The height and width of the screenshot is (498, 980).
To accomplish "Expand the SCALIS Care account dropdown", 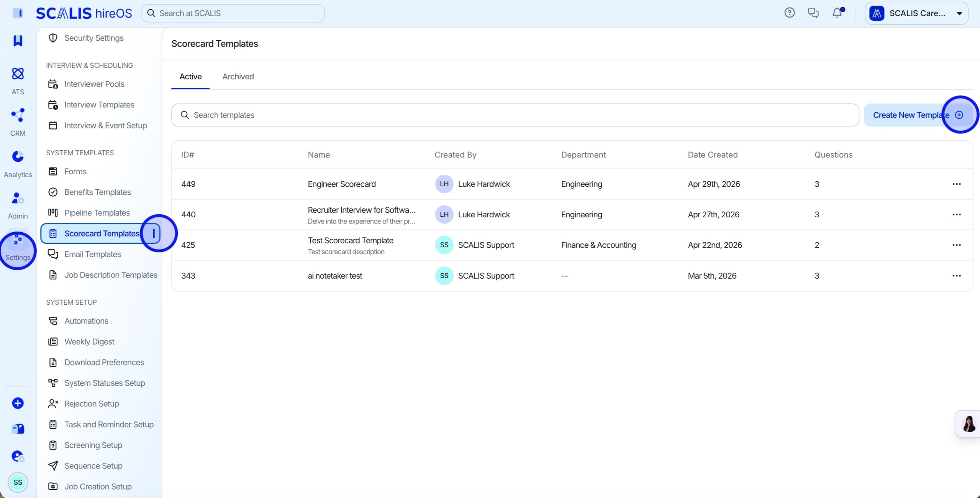I will (x=916, y=13).
